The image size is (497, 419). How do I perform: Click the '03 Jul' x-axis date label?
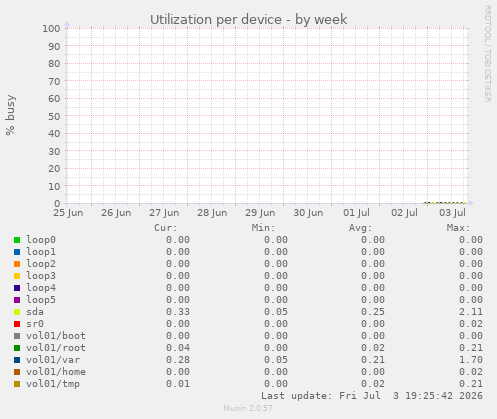coord(452,213)
